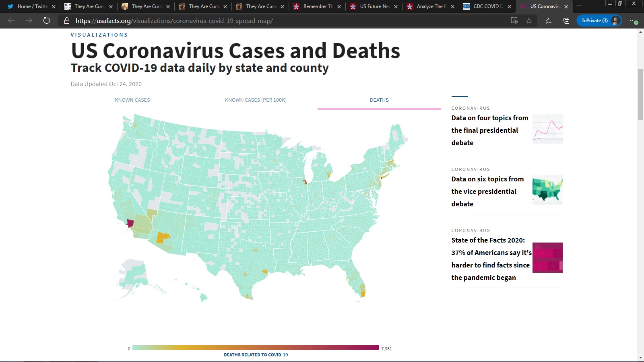Open the vice presidential debate article

[x=487, y=191]
